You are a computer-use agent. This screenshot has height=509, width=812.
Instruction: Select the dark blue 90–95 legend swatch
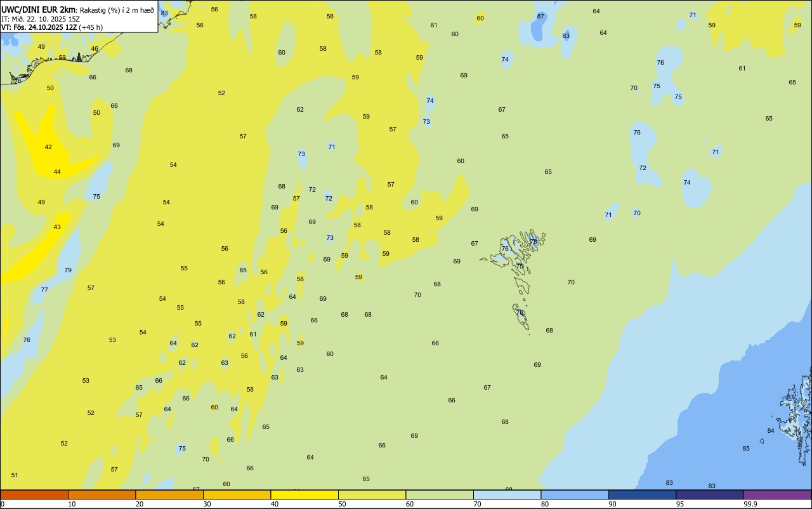tap(643, 494)
